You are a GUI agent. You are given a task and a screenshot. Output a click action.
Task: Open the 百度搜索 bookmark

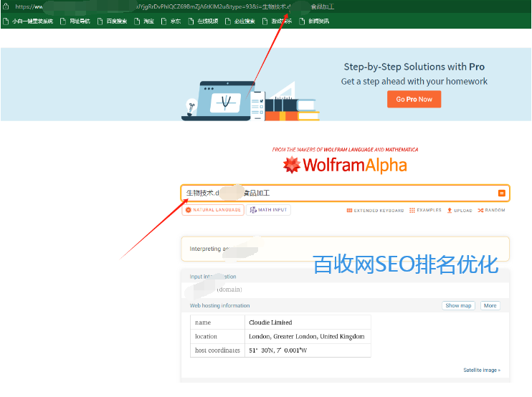point(112,21)
